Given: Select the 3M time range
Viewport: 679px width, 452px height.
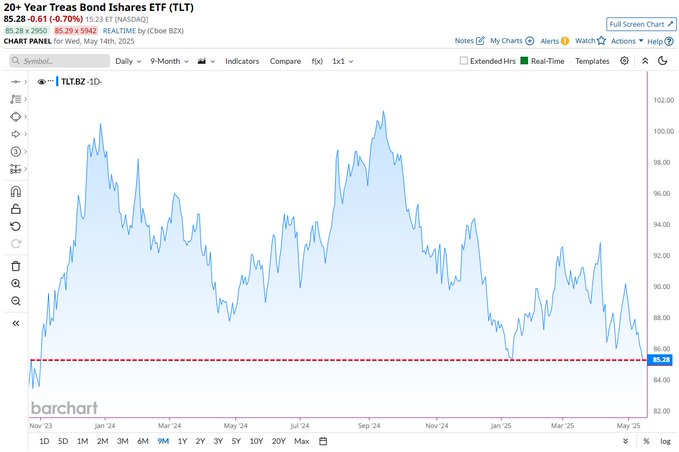Looking at the screenshot, I should tap(123, 441).
